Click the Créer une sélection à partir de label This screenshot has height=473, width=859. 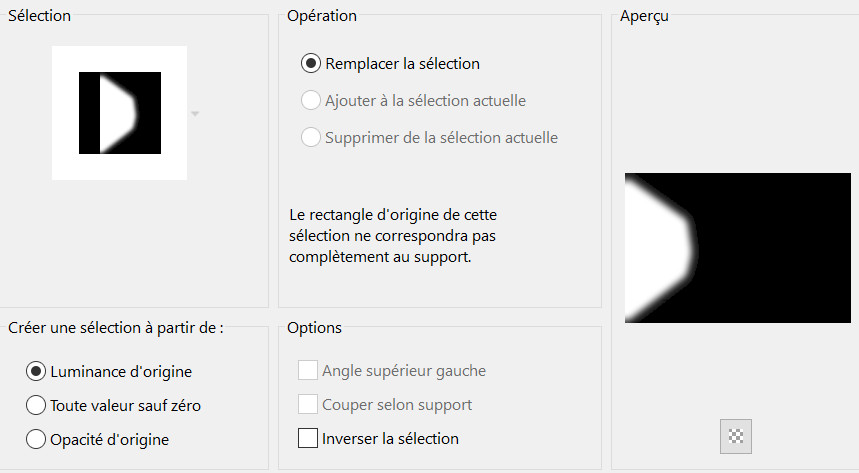(115, 328)
